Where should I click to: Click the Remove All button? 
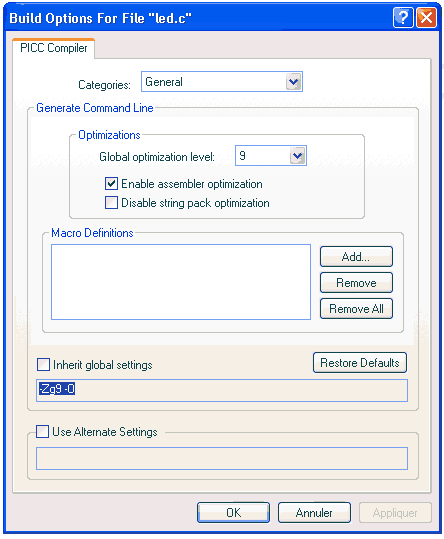point(356,309)
